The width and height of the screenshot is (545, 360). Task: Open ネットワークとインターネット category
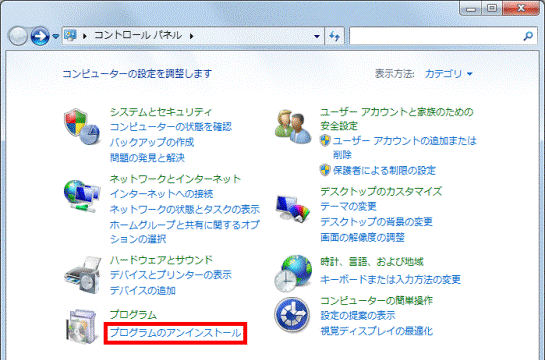click(175, 179)
